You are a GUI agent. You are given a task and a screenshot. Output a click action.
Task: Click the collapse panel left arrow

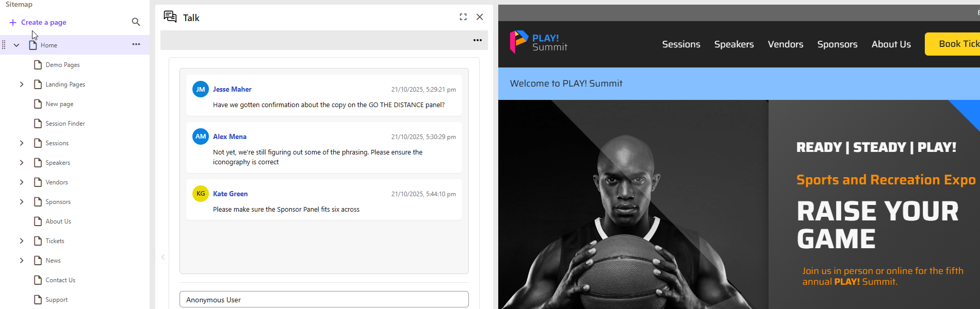163,257
